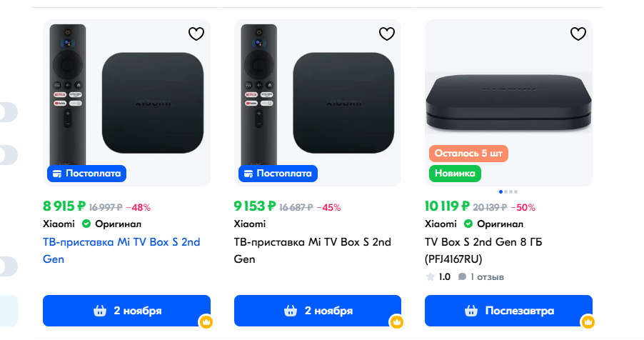Screen dimensions: 644x340
Task: Click the image carousel dots indicator
Action: point(508,191)
